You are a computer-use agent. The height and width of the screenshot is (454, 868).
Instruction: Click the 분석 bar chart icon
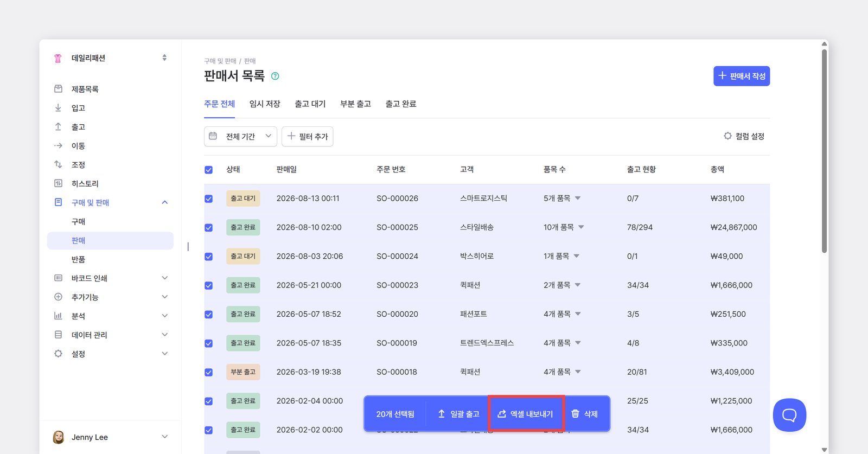point(58,316)
